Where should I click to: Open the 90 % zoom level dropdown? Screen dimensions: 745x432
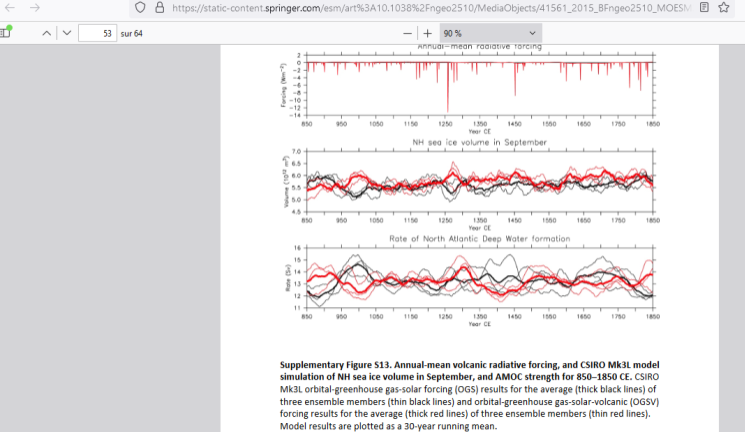[x=490, y=33]
